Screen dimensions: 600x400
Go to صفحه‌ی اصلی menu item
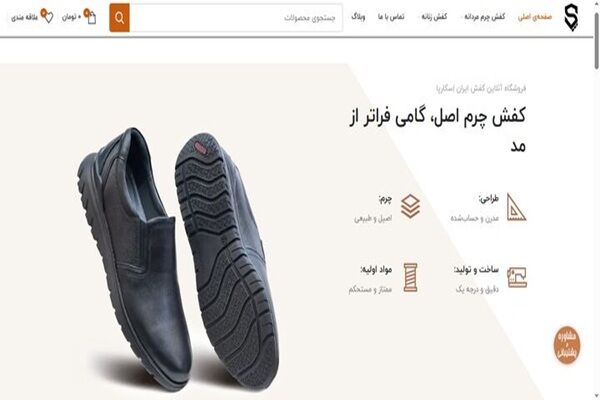click(x=535, y=17)
